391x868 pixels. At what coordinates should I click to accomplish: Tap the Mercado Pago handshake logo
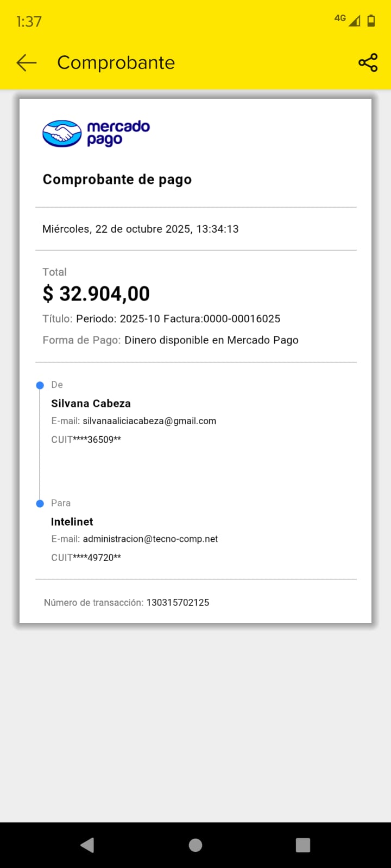click(62, 133)
